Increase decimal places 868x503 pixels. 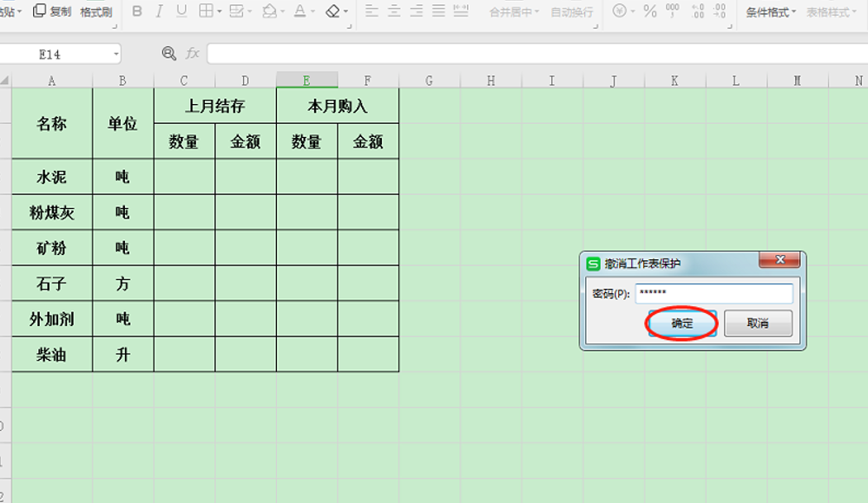[x=698, y=11]
